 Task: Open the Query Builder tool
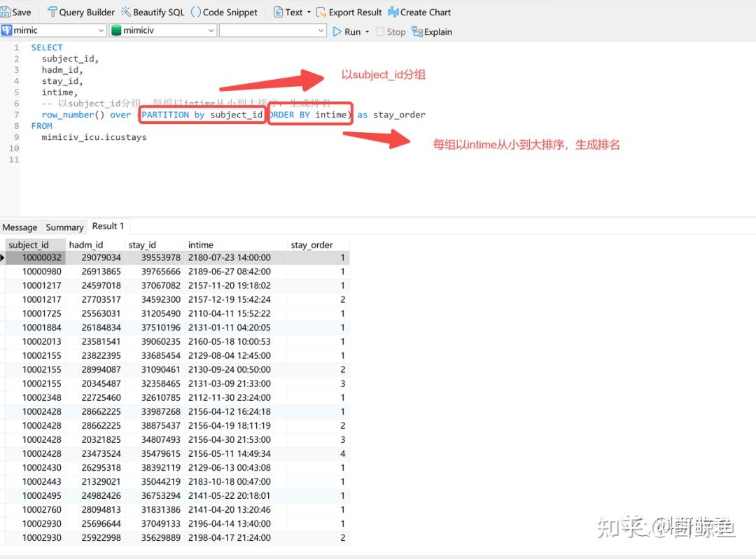click(x=81, y=12)
